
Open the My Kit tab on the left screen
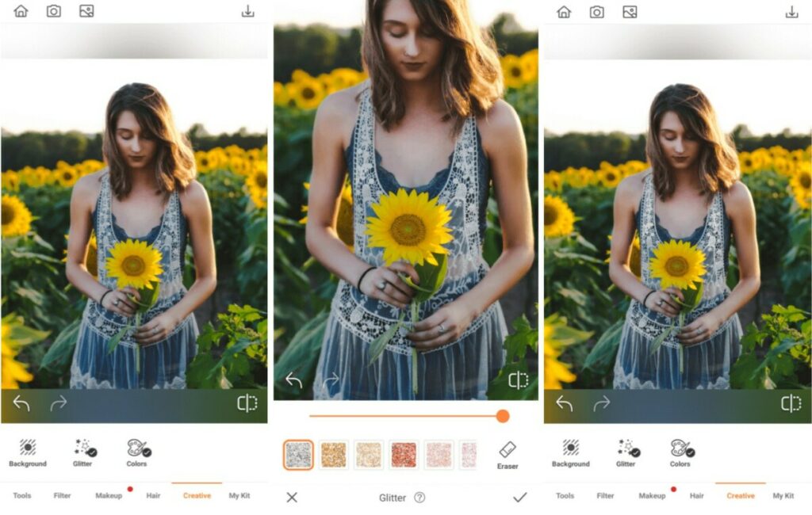tap(239, 495)
